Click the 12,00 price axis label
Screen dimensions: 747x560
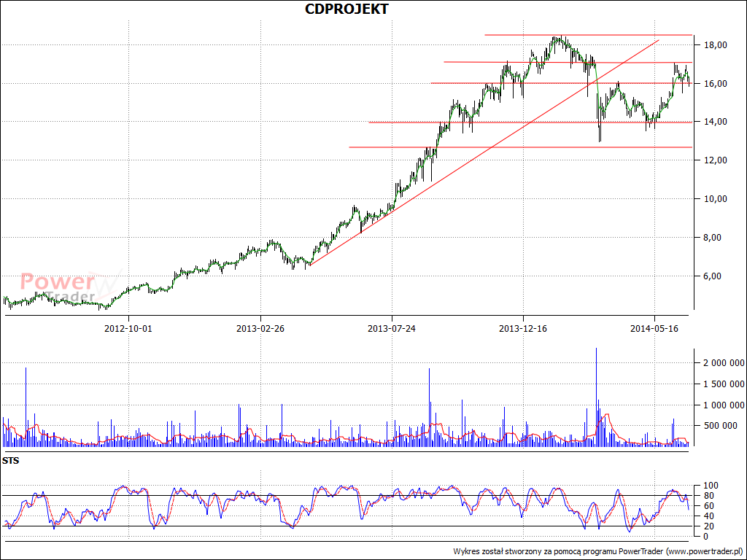[715, 160]
